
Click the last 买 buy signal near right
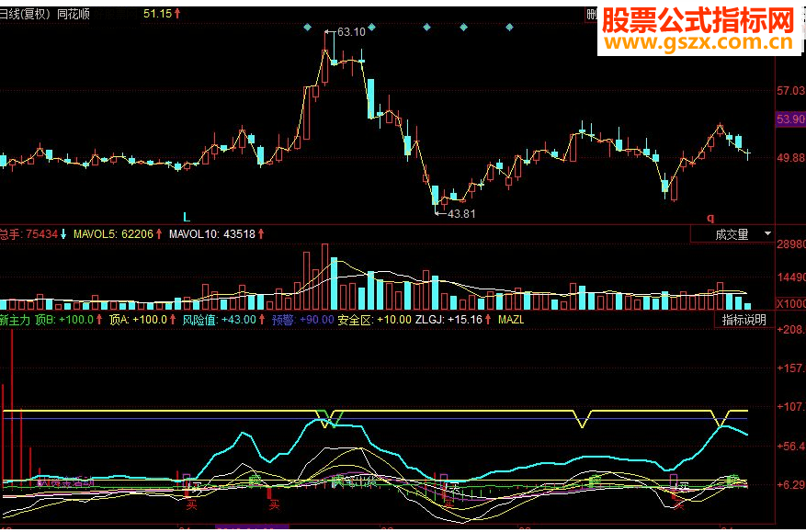pos(679,505)
